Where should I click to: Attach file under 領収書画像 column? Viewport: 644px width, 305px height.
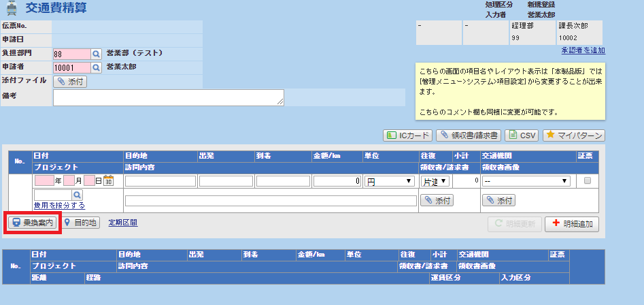[498, 201]
